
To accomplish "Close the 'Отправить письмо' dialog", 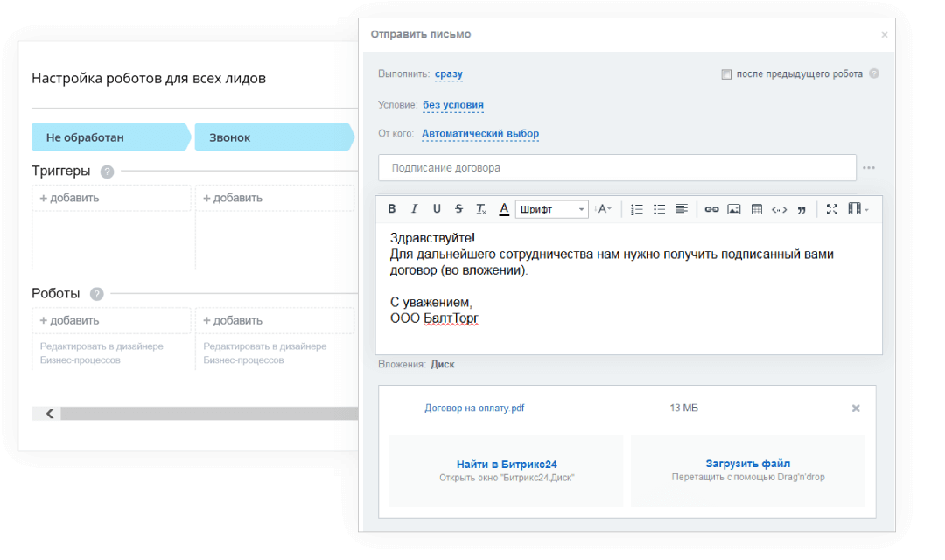I will [x=884, y=35].
